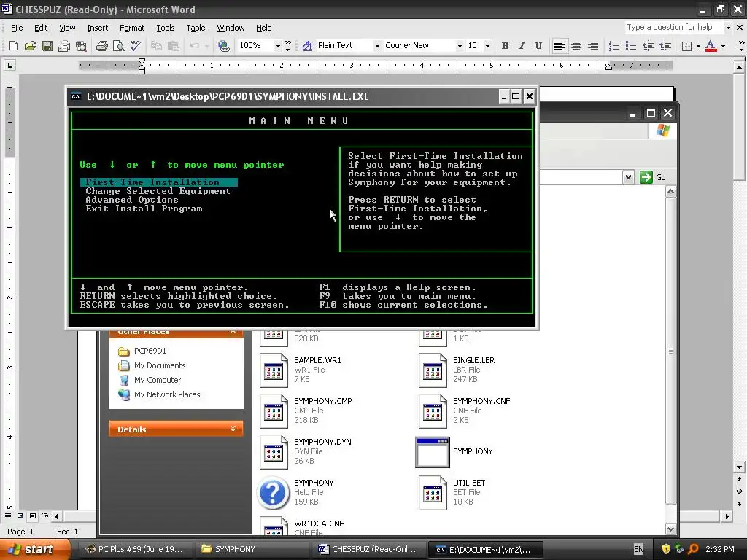Apply the red Font Color icon
This screenshot has width=747, height=560.
711,46
